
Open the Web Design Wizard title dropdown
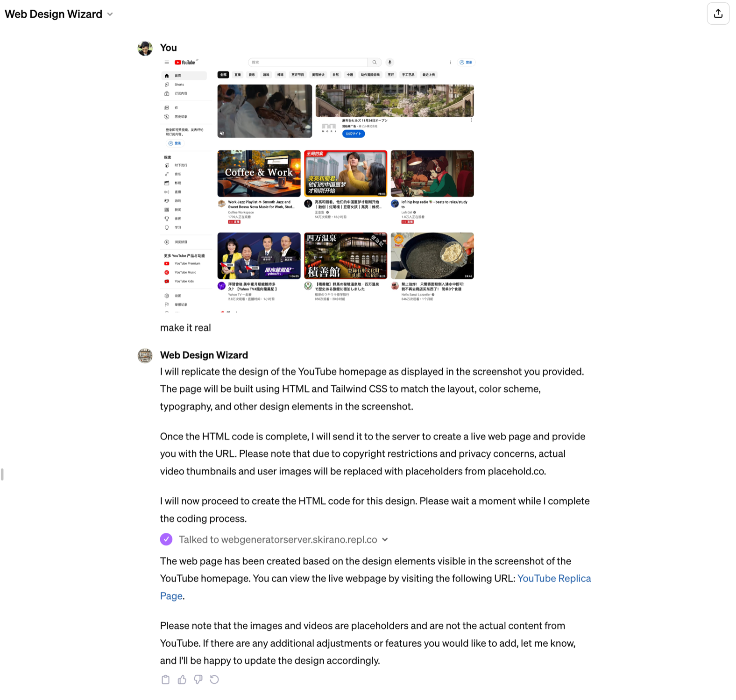[x=59, y=14]
